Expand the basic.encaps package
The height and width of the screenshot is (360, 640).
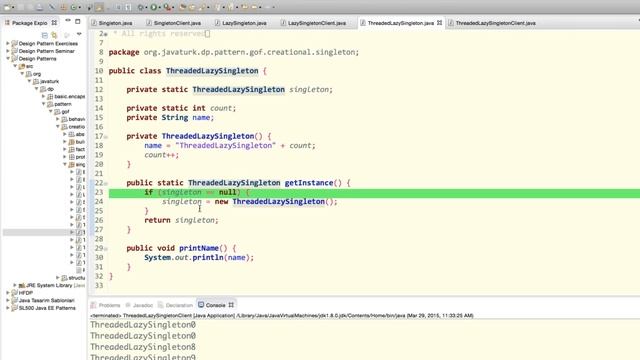pos(43,96)
